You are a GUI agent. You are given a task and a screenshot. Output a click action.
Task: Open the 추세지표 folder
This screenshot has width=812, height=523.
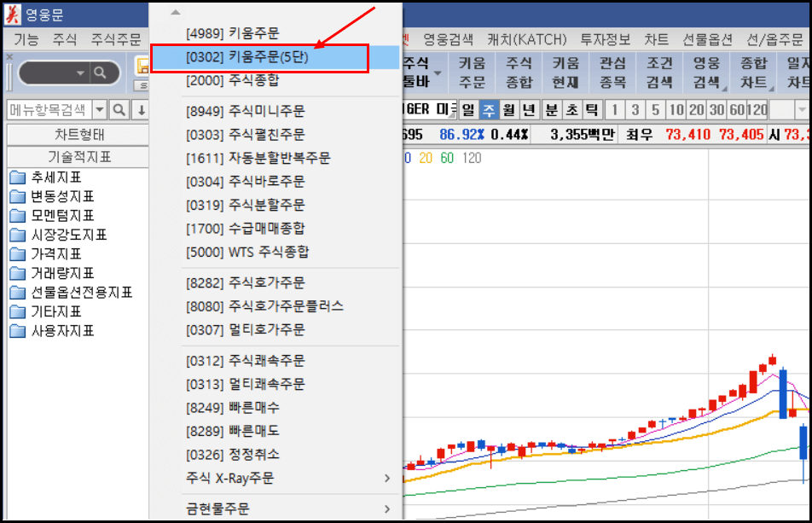(x=45, y=177)
